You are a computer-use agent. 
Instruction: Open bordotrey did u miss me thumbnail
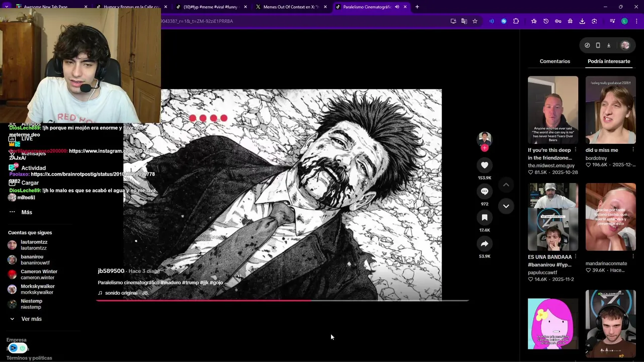tap(610, 110)
